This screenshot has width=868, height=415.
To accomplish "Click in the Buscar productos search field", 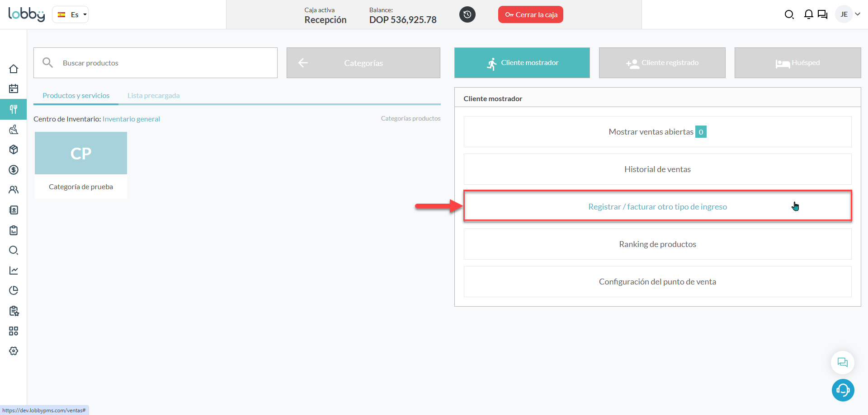I will [x=156, y=63].
